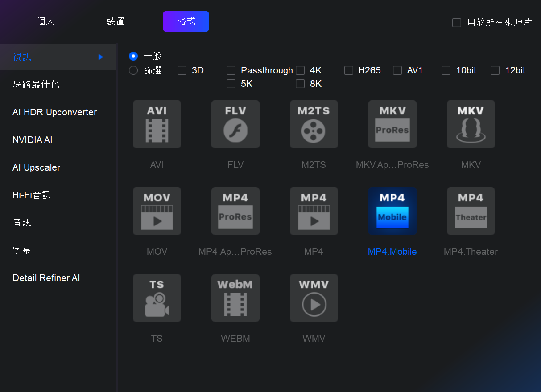Select the AVI format icon
This screenshot has width=541, height=392.
(x=157, y=124)
